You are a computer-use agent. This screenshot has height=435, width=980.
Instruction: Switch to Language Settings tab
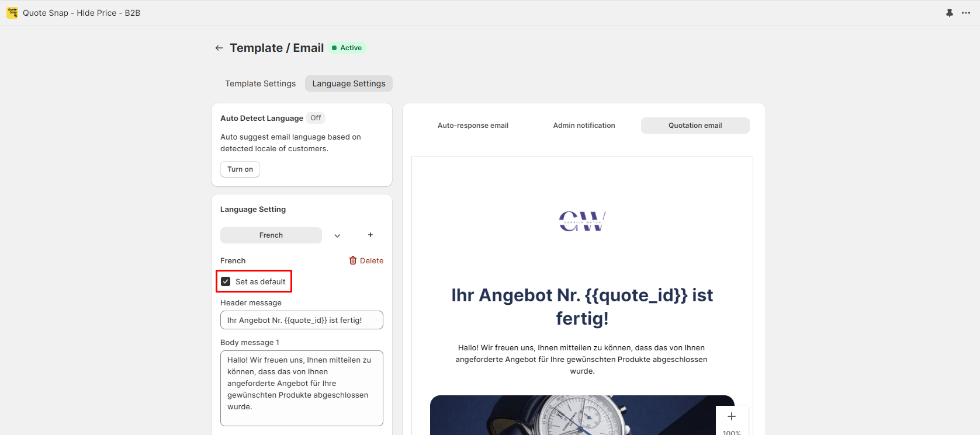[349, 83]
